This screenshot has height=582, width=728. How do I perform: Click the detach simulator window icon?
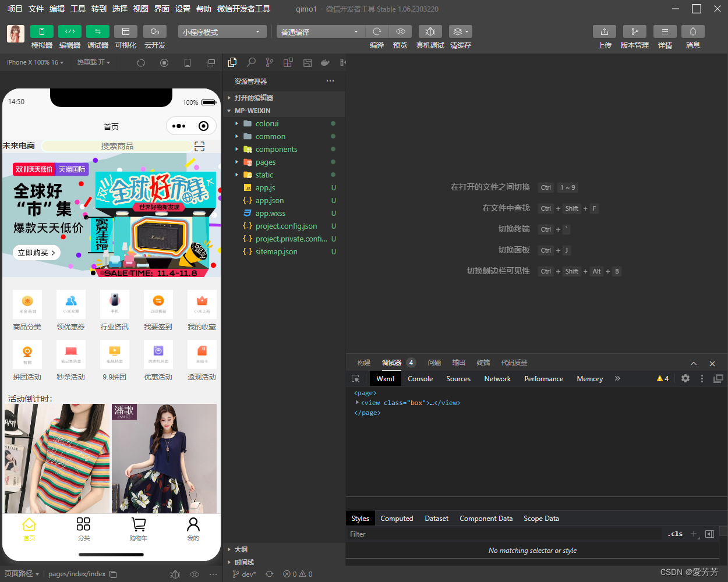click(x=211, y=63)
